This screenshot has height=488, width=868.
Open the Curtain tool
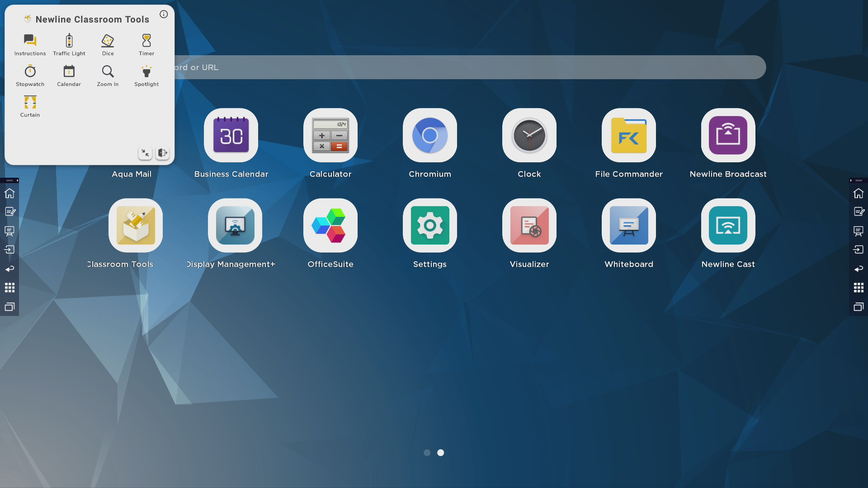(30, 106)
